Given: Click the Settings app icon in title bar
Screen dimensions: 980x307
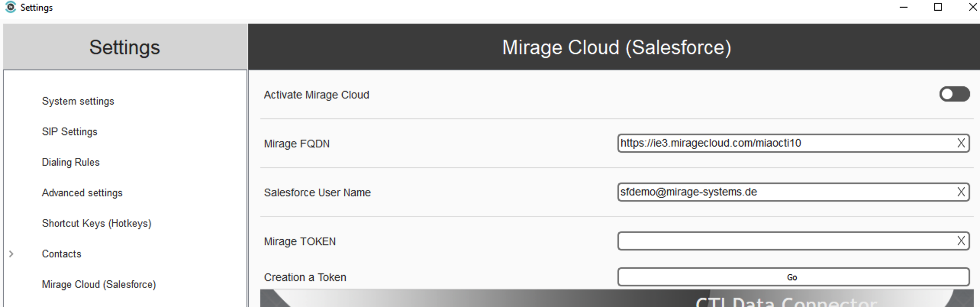Looking at the screenshot, I should 11,7.
